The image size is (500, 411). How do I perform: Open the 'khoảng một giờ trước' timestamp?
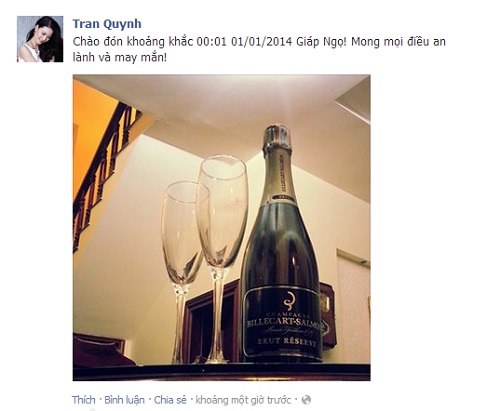(243, 400)
